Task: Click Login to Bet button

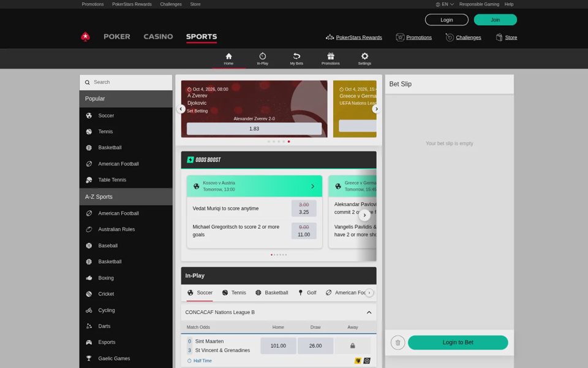Action: 458,342
